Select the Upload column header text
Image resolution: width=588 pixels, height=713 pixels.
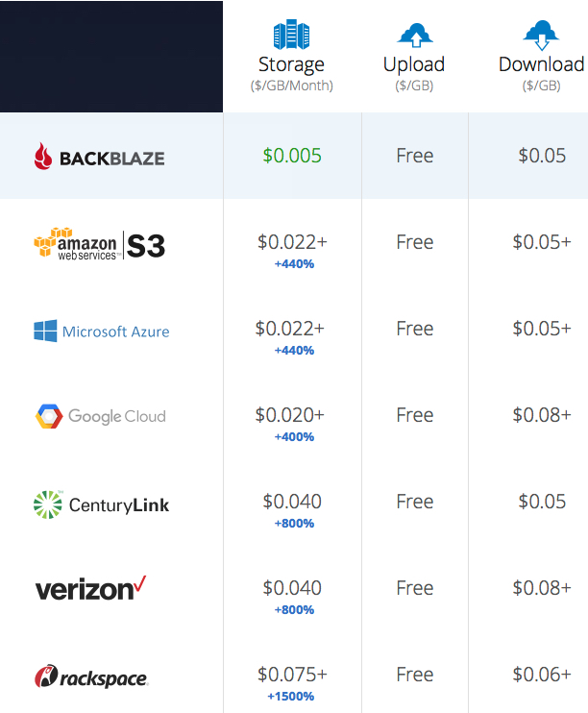click(x=414, y=65)
